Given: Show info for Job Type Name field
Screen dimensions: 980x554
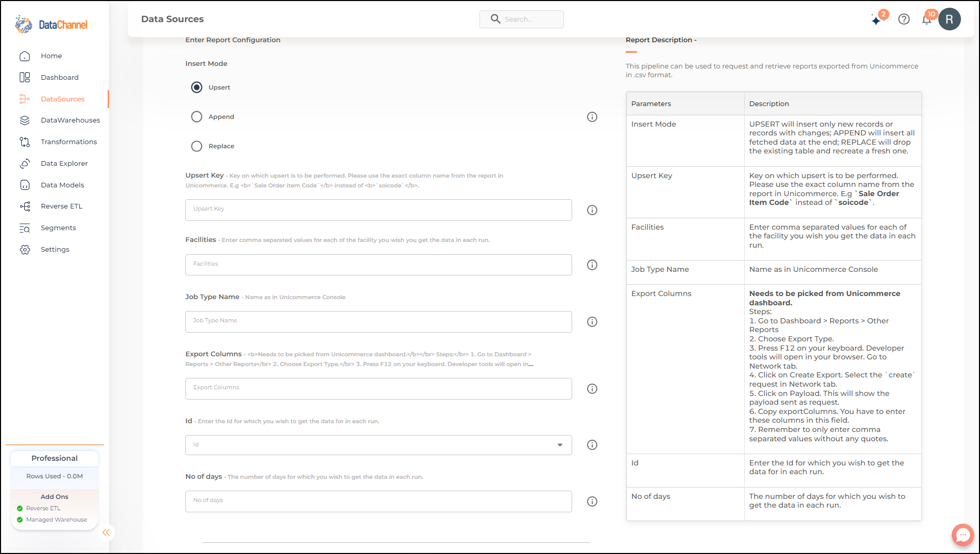Looking at the screenshot, I should [592, 322].
